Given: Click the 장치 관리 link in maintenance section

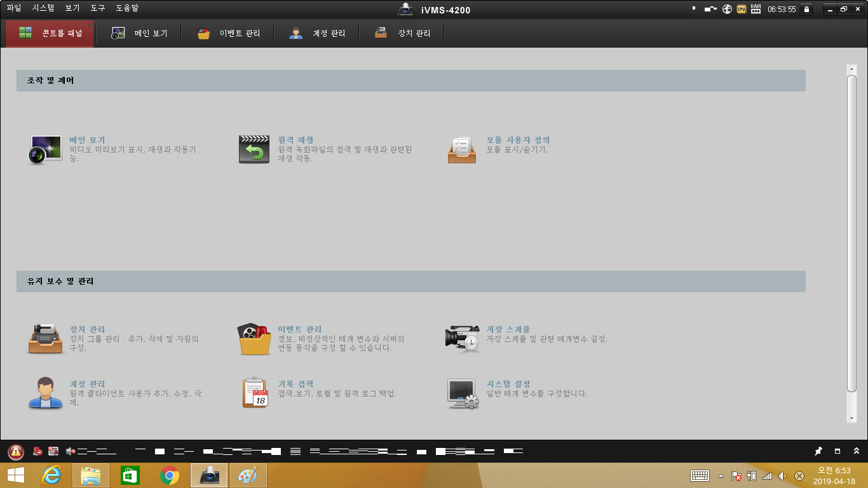Looking at the screenshot, I should point(87,329).
